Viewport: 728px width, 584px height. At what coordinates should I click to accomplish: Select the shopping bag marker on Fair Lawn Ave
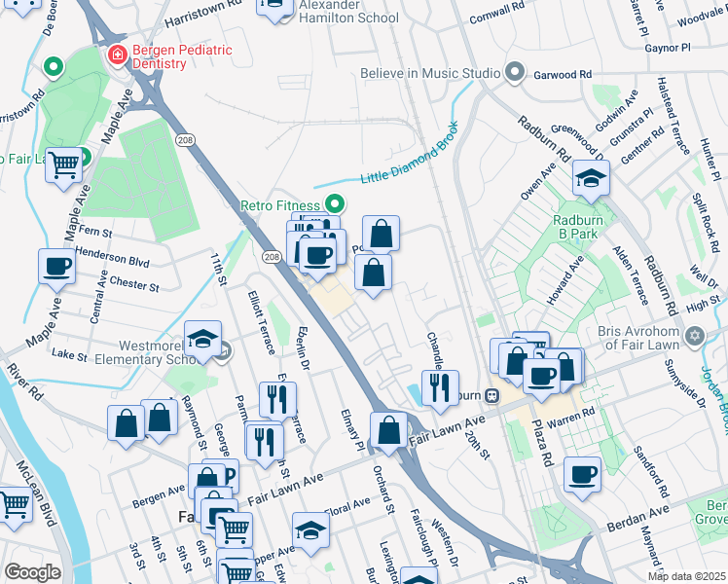click(x=388, y=433)
